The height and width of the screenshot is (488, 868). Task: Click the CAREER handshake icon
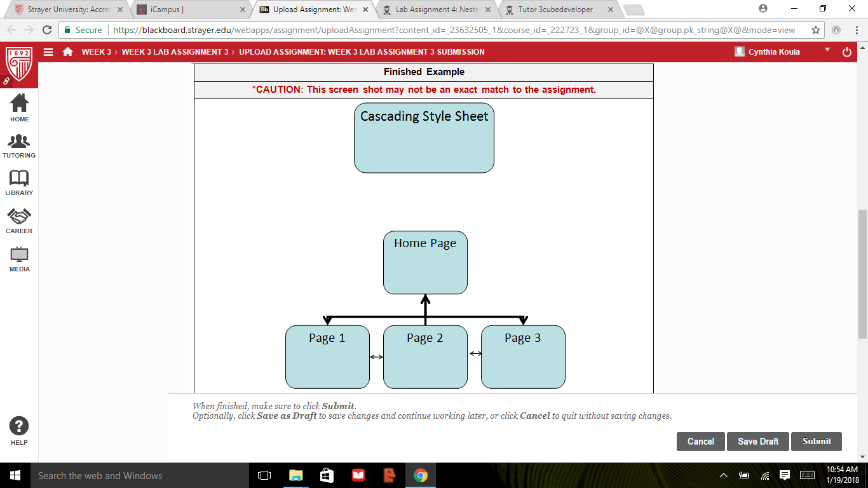pos(19,217)
